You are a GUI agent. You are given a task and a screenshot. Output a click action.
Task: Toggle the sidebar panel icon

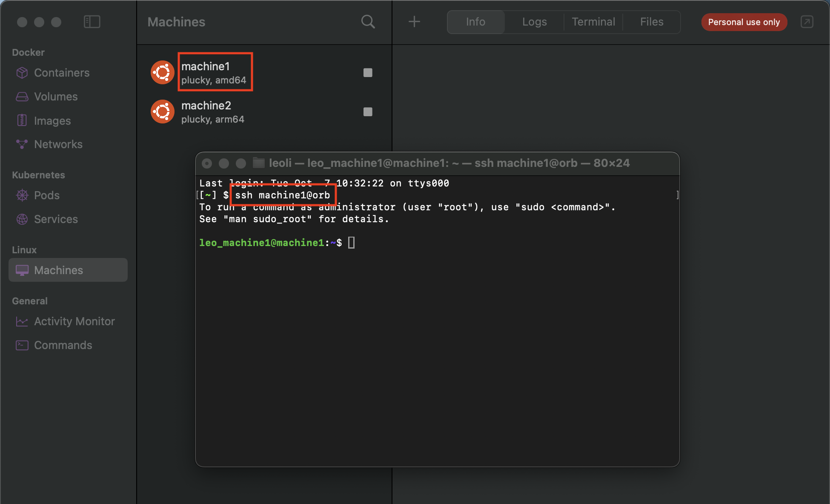[x=92, y=22]
